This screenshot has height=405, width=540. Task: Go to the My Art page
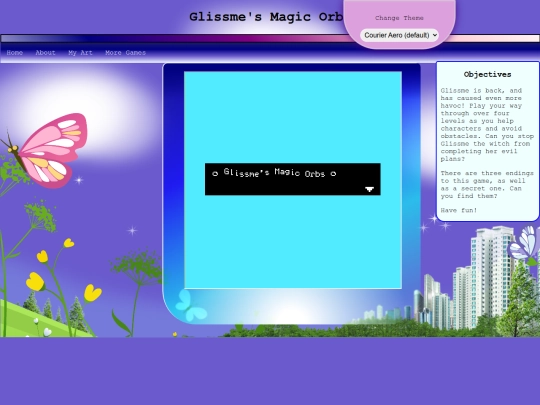(80, 53)
